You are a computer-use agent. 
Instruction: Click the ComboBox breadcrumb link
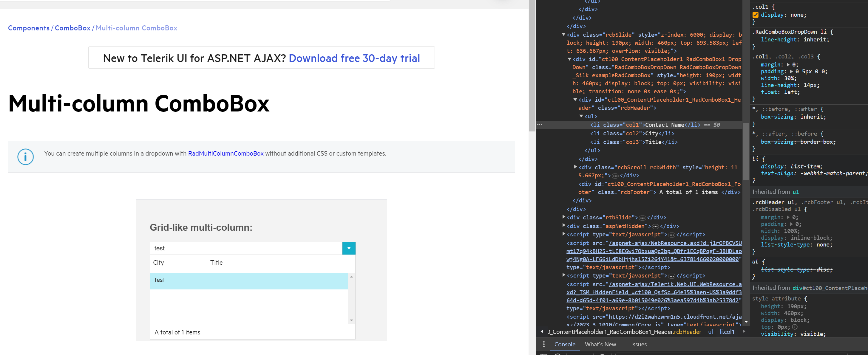click(x=72, y=28)
